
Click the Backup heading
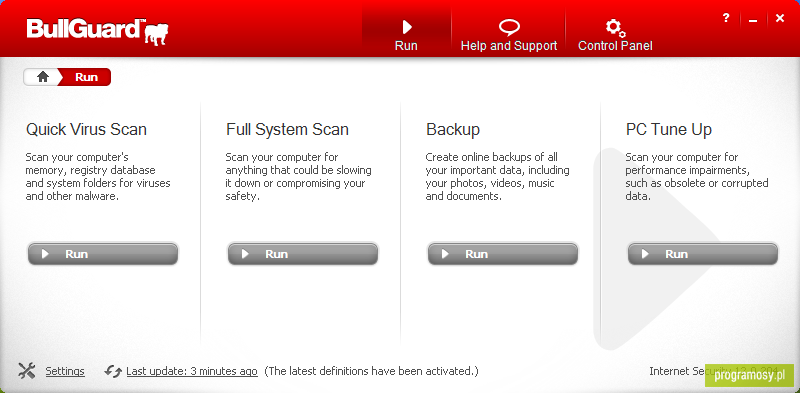[x=453, y=130]
